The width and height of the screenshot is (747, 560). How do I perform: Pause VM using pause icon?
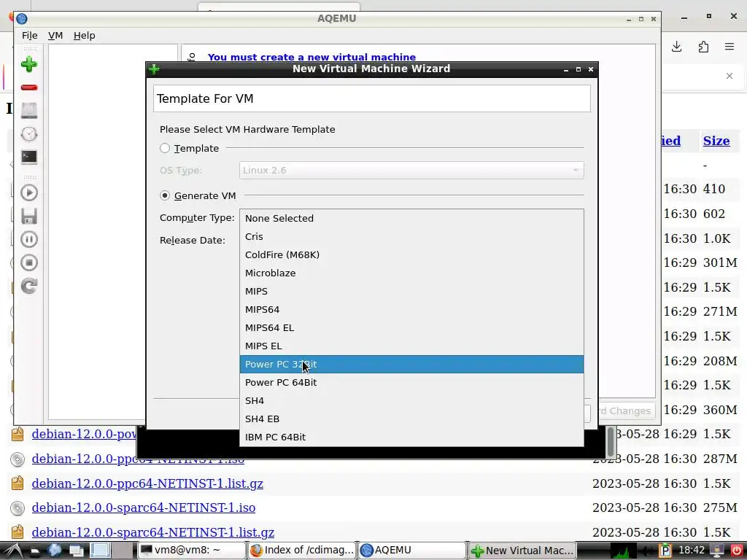[29, 239]
